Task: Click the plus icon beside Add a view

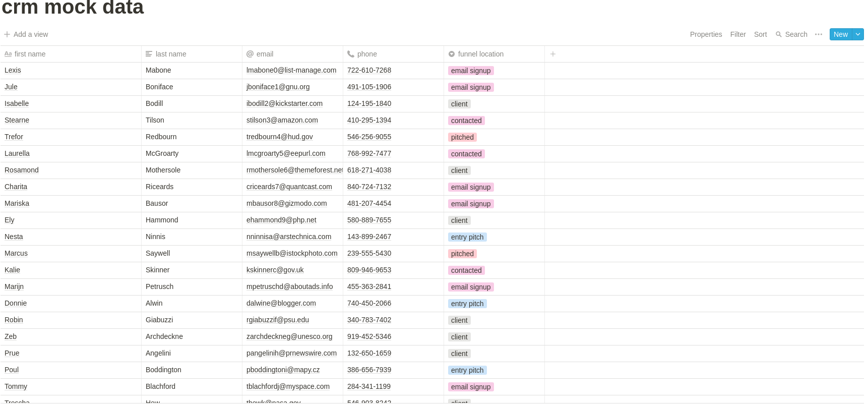Action: click(x=7, y=34)
